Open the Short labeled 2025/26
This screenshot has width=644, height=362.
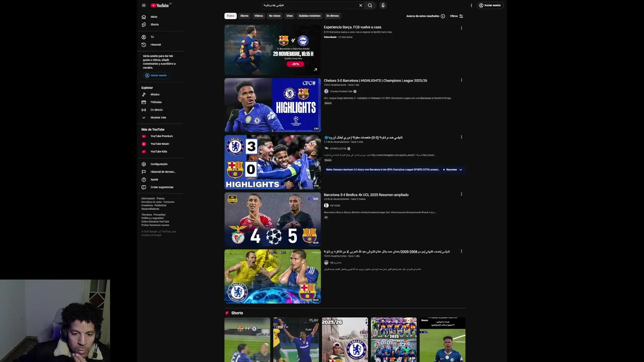[x=345, y=340]
